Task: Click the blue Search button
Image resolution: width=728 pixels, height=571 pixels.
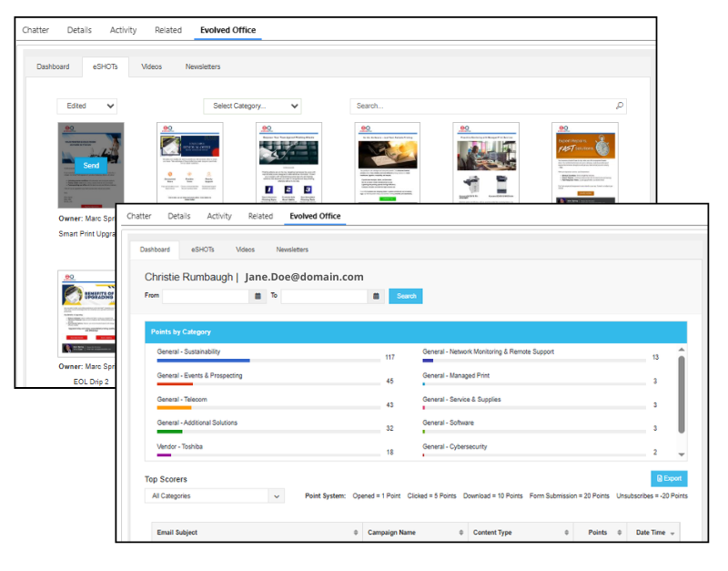Action: pyautogui.click(x=406, y=296)
